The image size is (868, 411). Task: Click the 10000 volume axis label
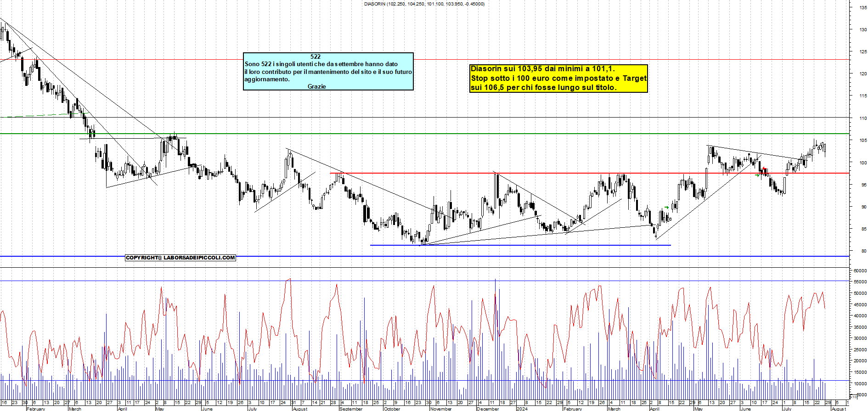pos(860,383)
